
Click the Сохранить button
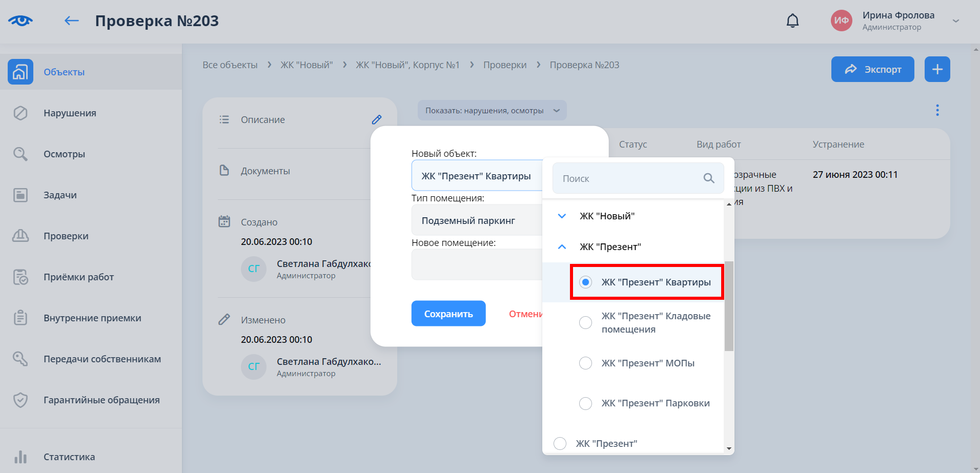[x=448, y=314]
